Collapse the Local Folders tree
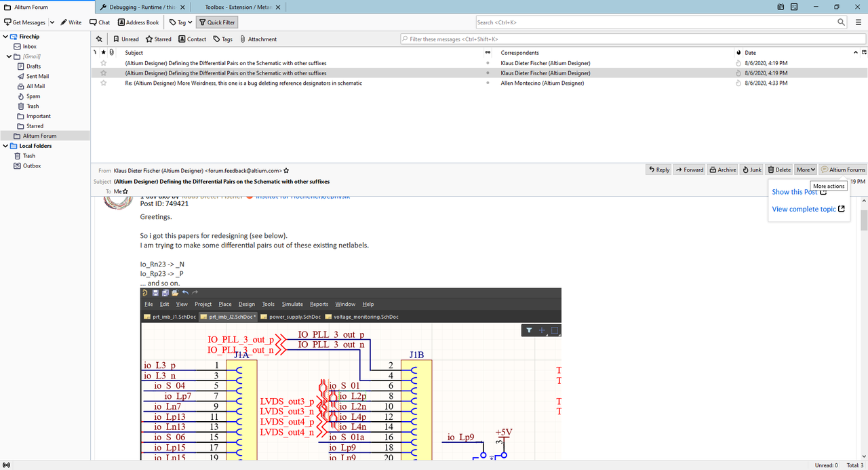 tap(5, 146)
